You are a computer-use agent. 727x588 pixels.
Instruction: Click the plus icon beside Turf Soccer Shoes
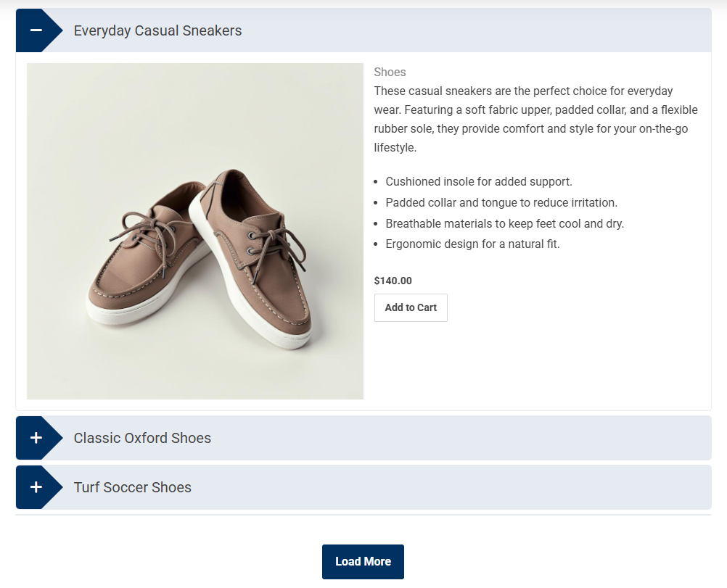tap(36, 487)
